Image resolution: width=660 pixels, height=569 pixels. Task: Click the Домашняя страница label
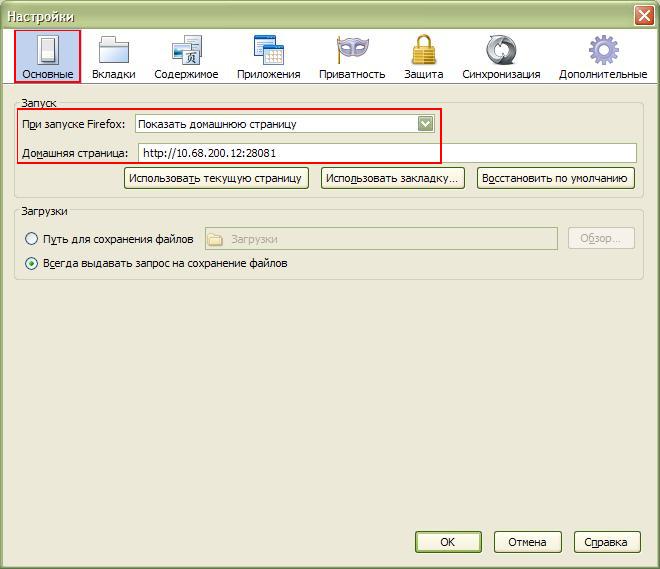[x=75, y=153]
